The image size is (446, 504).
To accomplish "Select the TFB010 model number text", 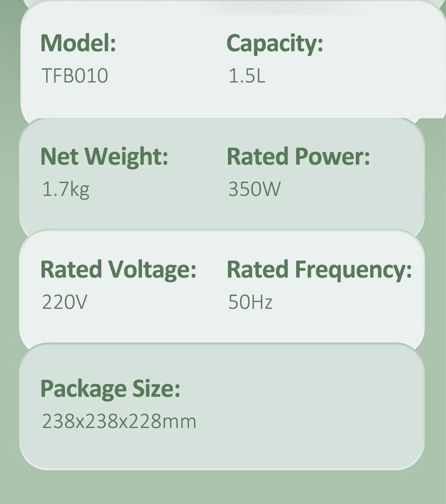I will (x=74, y=75).
